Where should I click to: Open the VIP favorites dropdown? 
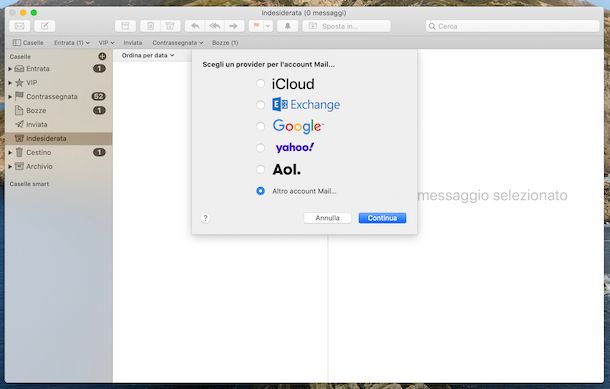click(x=106, y=43)
